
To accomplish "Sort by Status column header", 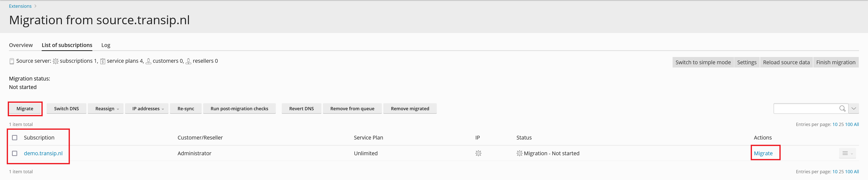I will pyautogui.click(x=524, y=137).
